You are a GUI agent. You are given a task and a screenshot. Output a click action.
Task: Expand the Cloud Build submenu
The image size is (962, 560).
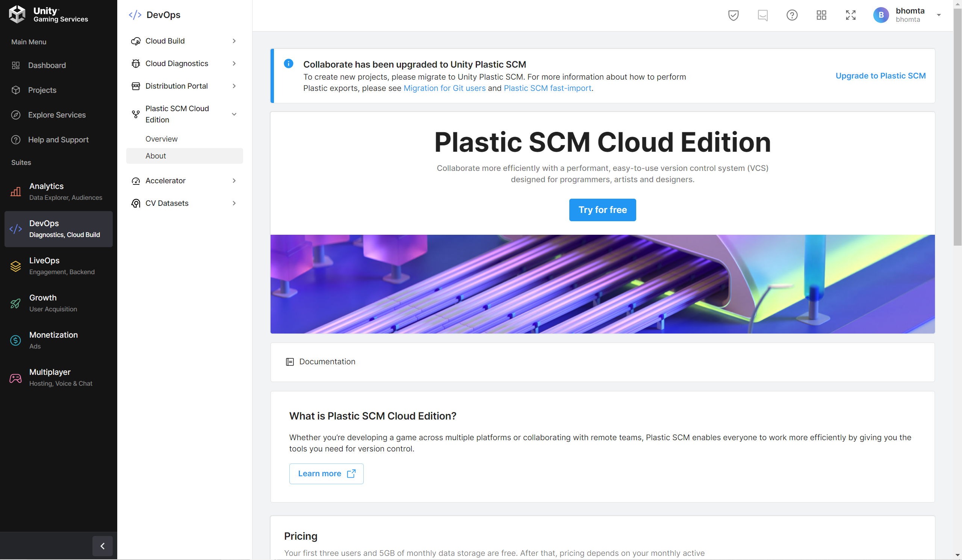[234, 41]
